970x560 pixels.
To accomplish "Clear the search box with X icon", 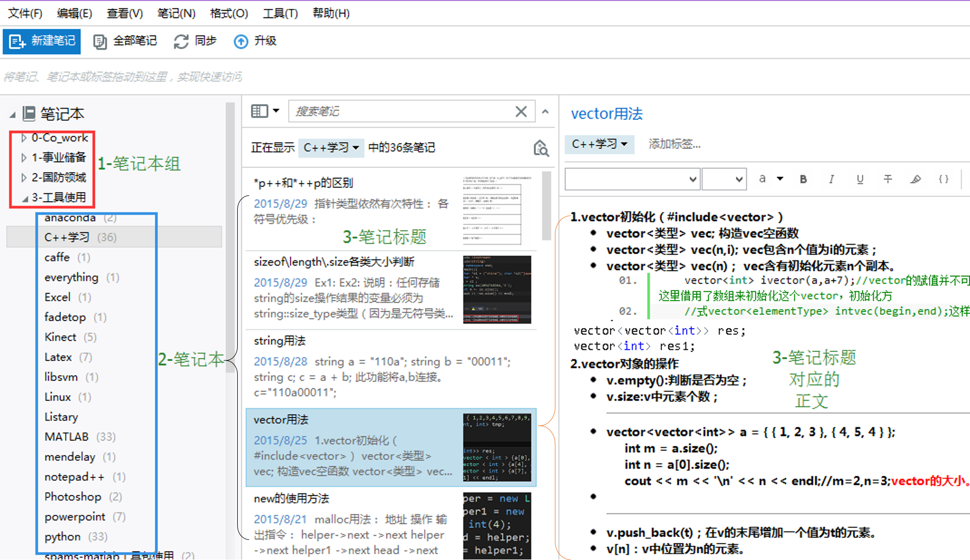I will coord(521,111).
